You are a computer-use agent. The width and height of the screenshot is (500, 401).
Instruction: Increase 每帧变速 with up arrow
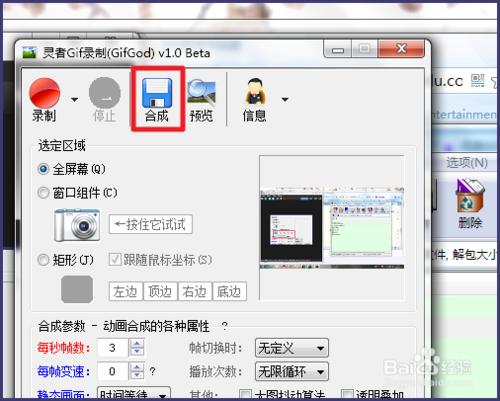pyautogui.click(x=137, y=367)
